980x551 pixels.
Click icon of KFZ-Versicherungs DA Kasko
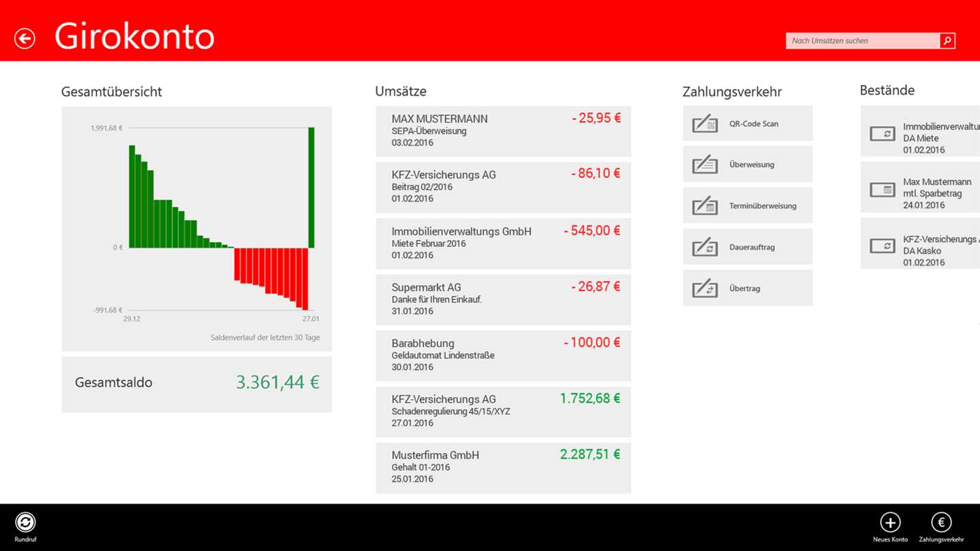click(883, 246)
